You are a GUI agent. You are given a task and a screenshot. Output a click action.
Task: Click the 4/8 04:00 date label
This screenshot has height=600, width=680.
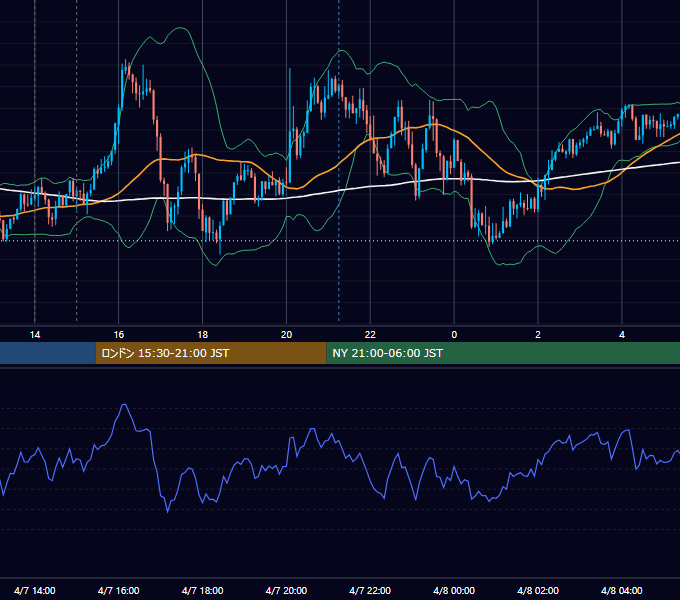[622, 590]
